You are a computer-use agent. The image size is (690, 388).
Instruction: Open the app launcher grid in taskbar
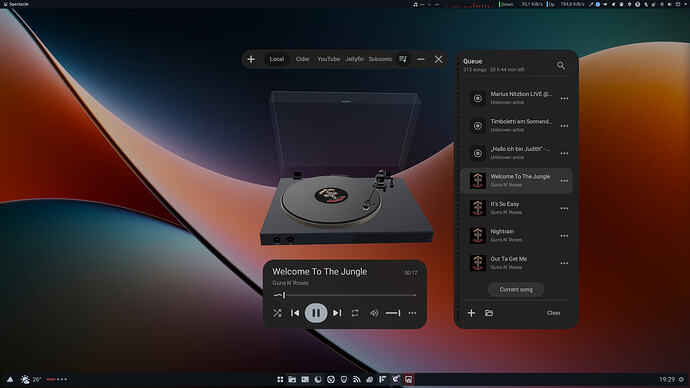pyautogui.click(x=280, y=379)
